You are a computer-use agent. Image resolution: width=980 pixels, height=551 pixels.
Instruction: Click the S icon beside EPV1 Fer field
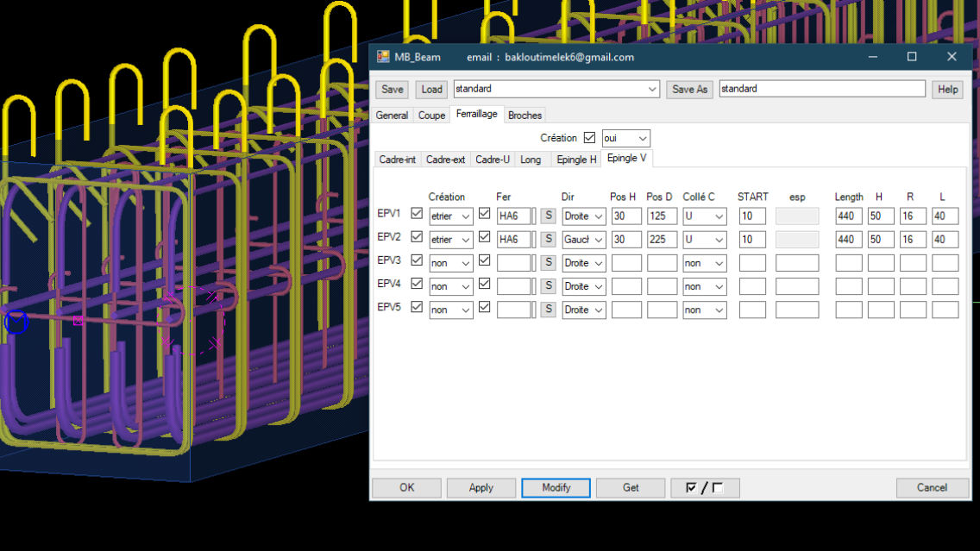[547, 216]
